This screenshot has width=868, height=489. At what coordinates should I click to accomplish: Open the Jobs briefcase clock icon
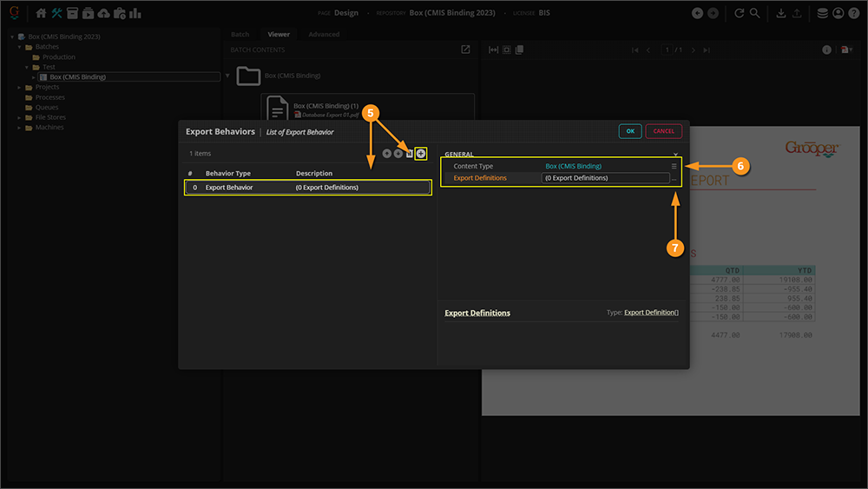pos(120,13)
